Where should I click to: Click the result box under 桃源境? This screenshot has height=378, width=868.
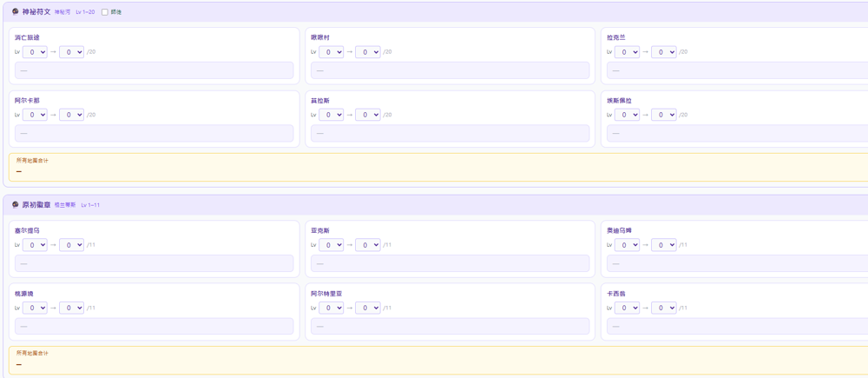154,327
